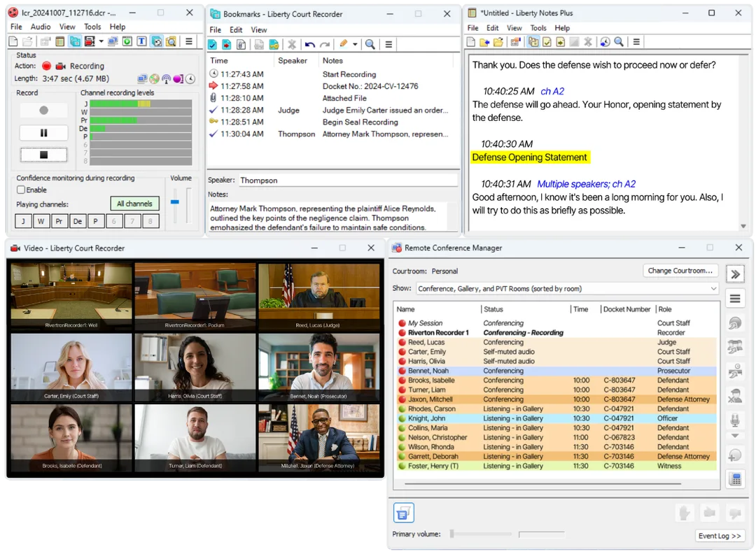This screenshot has width=756, height=554.
Task: Open the Tools menu in the recorder window
Action: pyautogui.click(x=92, y=27)
